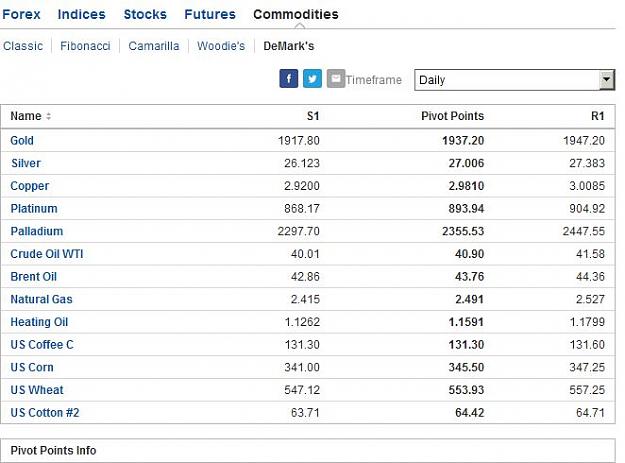Switch to the Indices tab

click(81, 14)
